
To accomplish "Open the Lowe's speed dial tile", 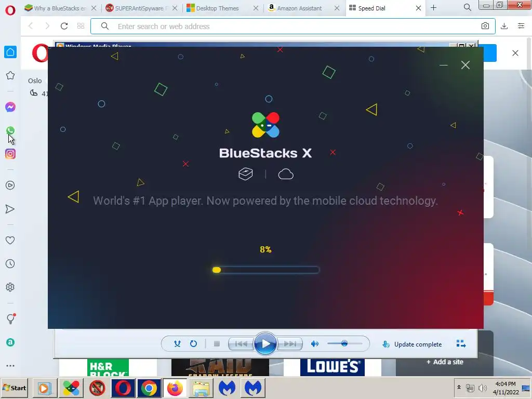I will (x=332, y=367).
